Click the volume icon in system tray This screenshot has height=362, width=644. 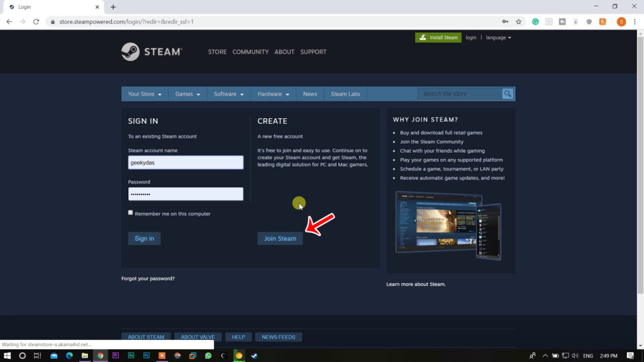(x=575, y=356)
